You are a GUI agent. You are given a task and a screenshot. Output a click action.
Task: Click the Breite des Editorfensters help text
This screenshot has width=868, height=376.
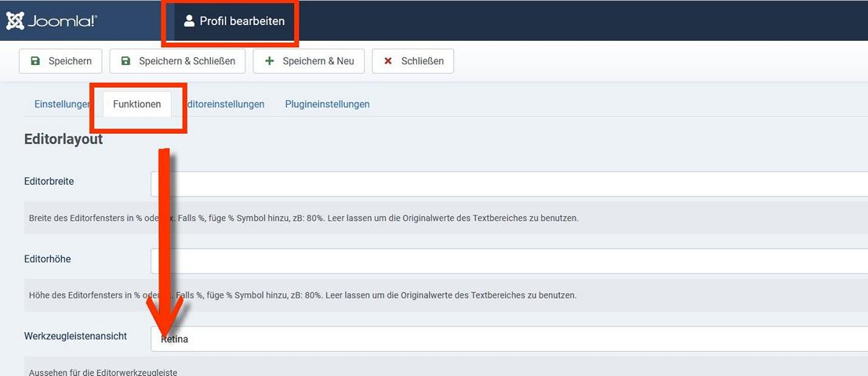pyautogui.click(x=303, y=218)
